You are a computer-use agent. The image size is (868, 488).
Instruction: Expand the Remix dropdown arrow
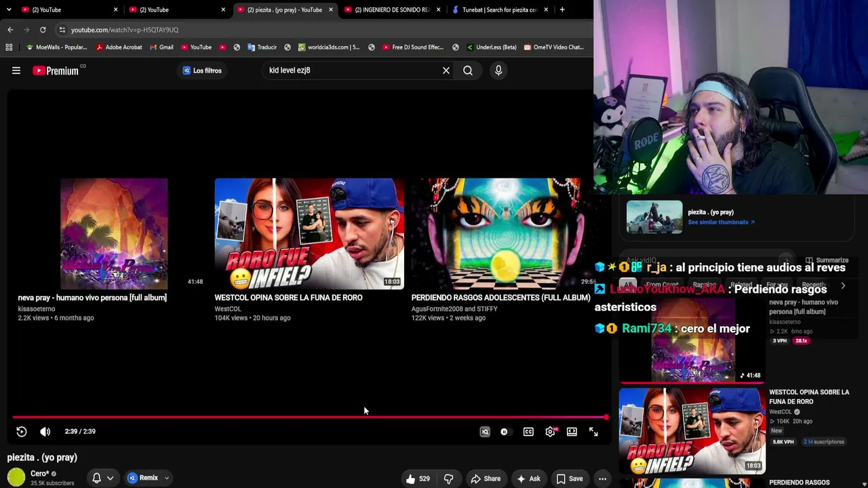click(167, 478)
